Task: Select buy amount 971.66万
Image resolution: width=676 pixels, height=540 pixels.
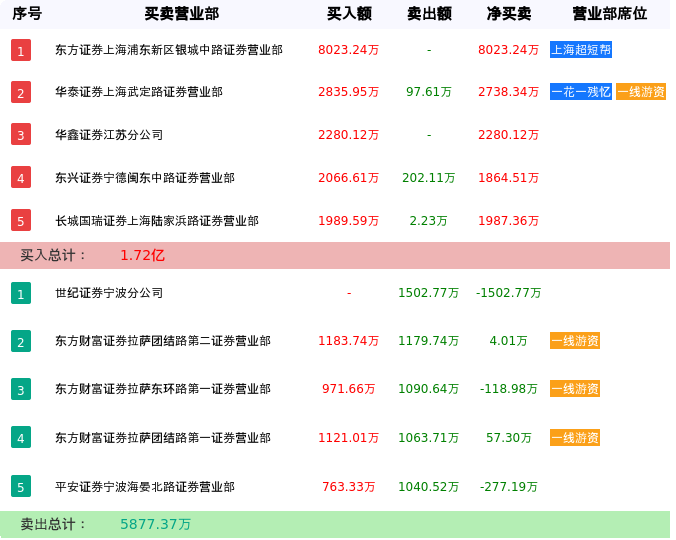Action: click(349, 389)
